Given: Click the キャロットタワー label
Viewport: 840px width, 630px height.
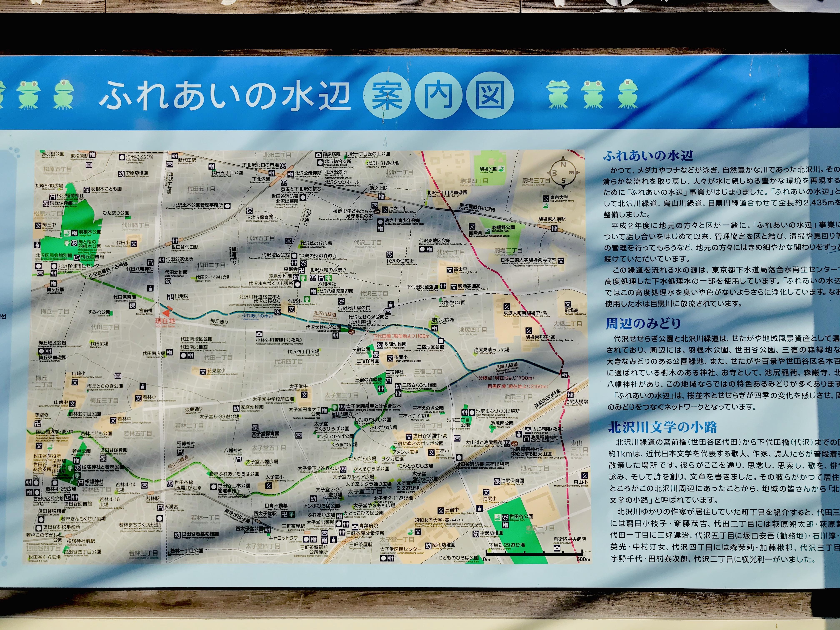Looking at the screenshot, I should point(285,538).
